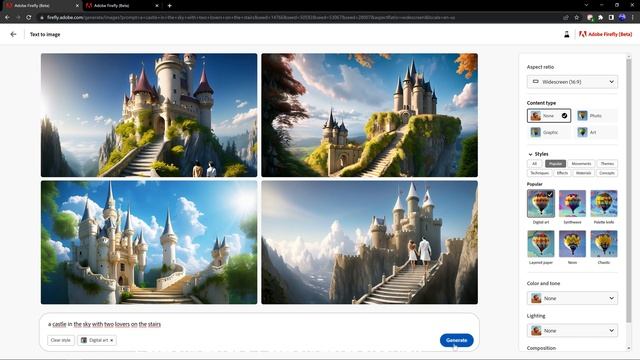640x360 pixels.
Task: Show the Effects styles category
Action: [562, 173]
